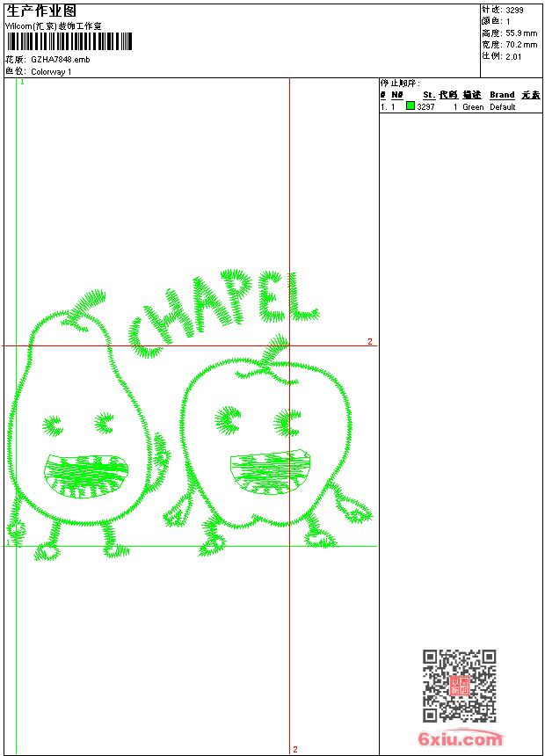Screen dimensions: 545x756
Task: Click the barcode under the studio name
Action: coord(69,41)
